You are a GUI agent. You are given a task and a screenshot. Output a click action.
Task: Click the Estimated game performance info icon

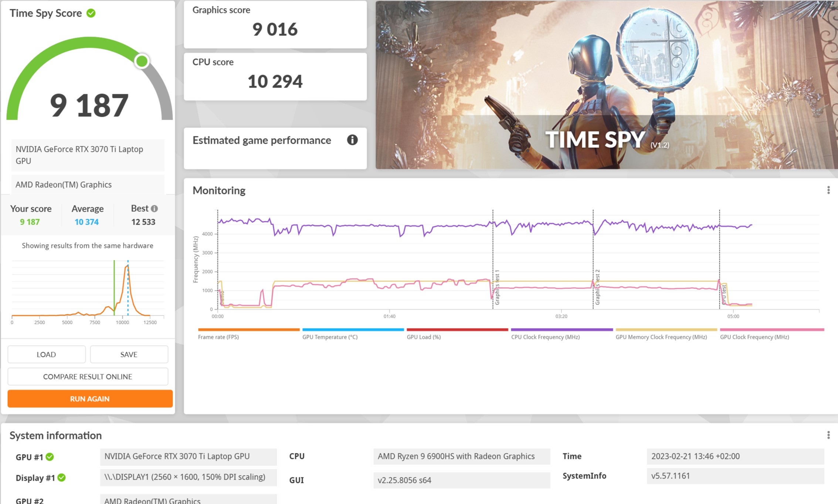click(352, 140)
